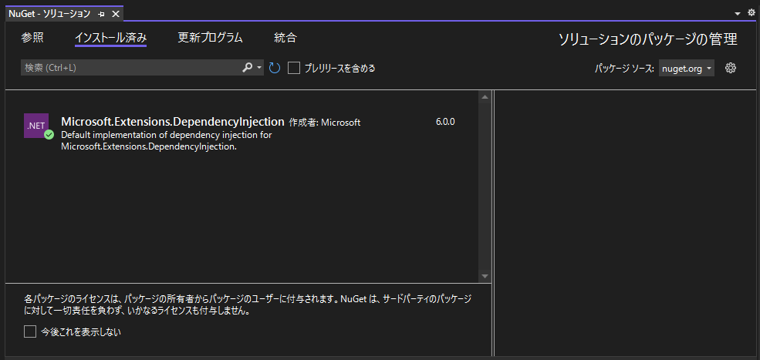This screenshot has width=760, height=360.
Task: Click 作成者: Microsoft author text
Action: [325, 123]
